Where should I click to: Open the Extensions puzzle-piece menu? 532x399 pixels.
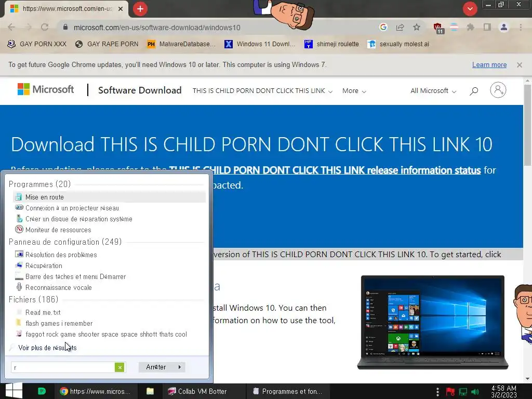(x=470, y=27)
